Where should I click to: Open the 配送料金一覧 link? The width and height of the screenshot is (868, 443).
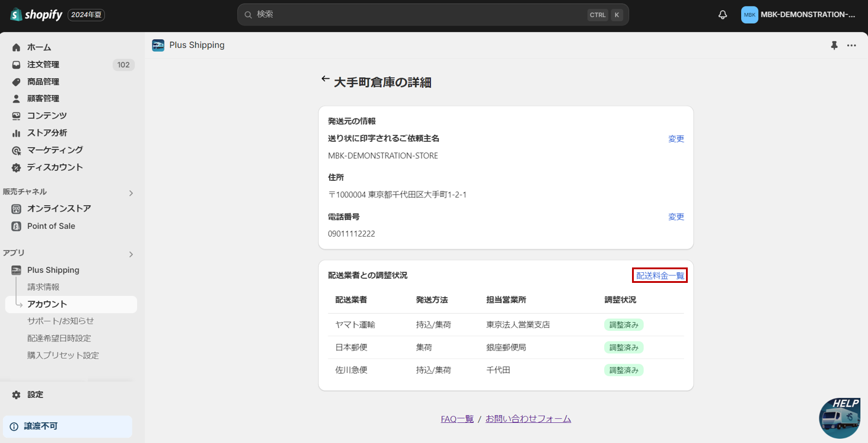660,275
